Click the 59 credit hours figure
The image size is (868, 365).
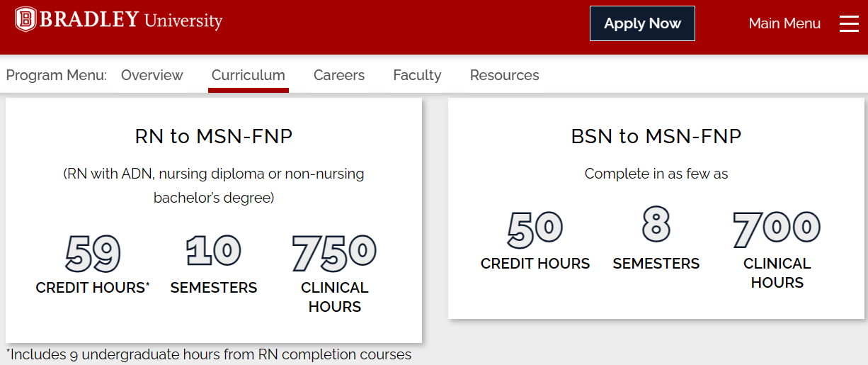[93, 253]
